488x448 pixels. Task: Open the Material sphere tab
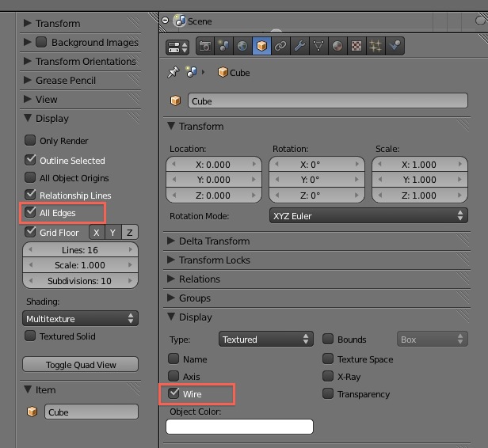click(x=337, y=46)
